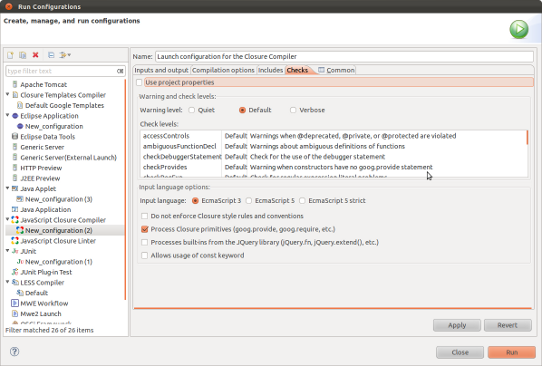Click the Duplicate configuration icon
Viewport: 542px width, 366px height.
[22, 55]
